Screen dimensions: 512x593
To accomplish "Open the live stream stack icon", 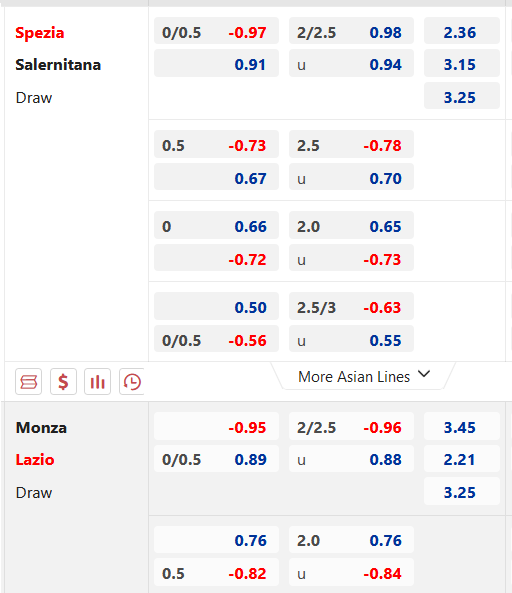I will pos(28,381).
